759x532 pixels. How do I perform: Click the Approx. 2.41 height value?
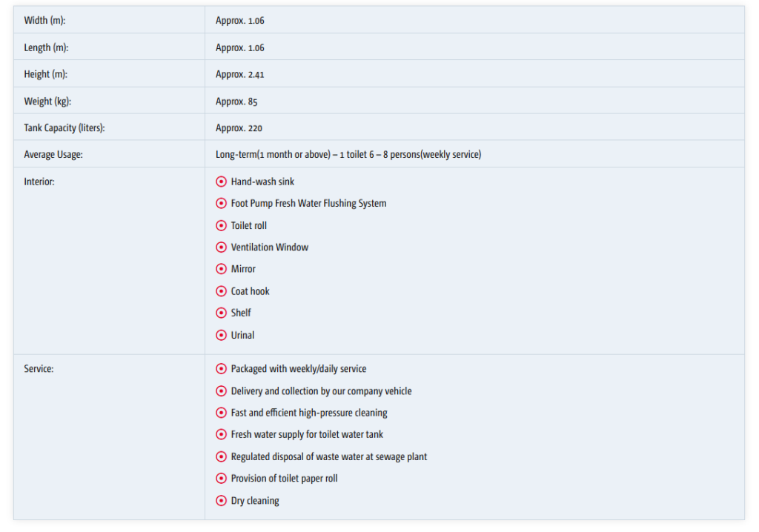tap(239, 74)
